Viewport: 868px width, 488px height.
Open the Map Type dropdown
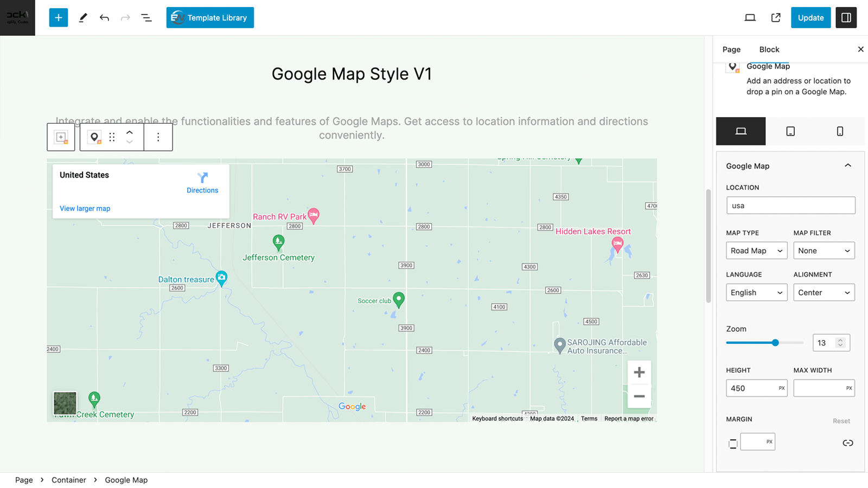(756, 251)
